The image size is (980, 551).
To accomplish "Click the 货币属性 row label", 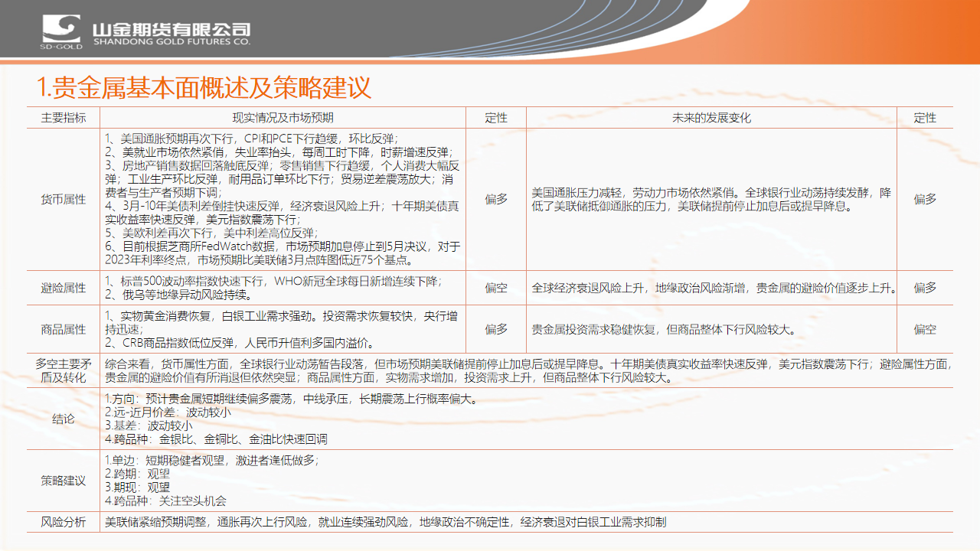I will [x=64, y=199].
